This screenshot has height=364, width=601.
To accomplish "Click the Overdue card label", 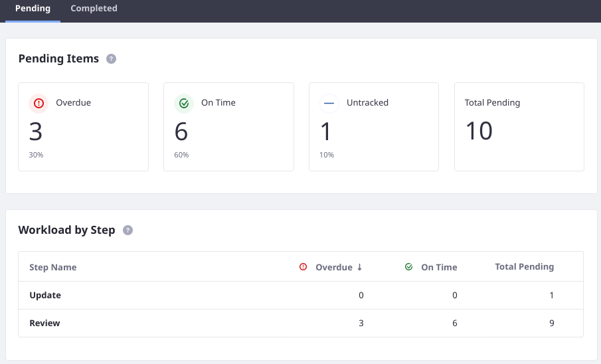I will pos(74,103).
